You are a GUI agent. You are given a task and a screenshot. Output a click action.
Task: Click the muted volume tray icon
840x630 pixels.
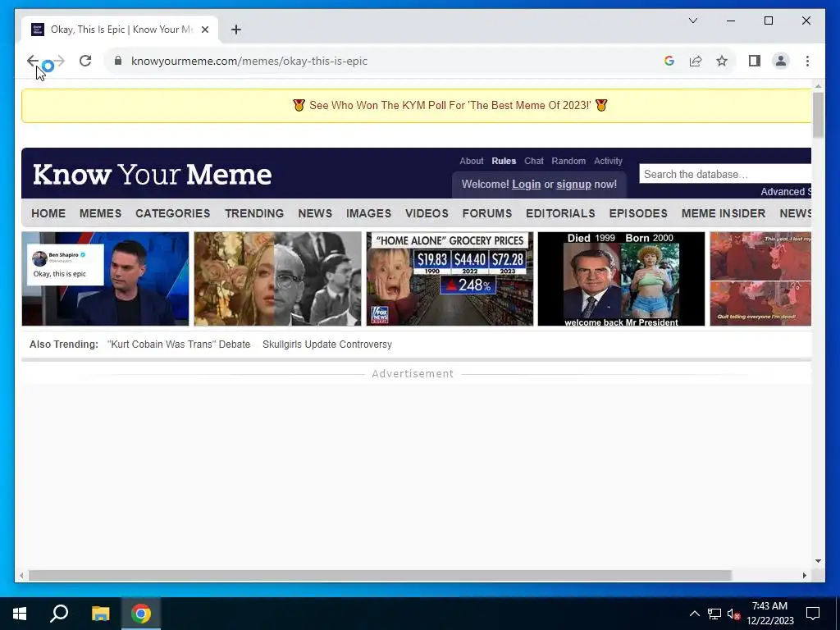click(733, 614)
